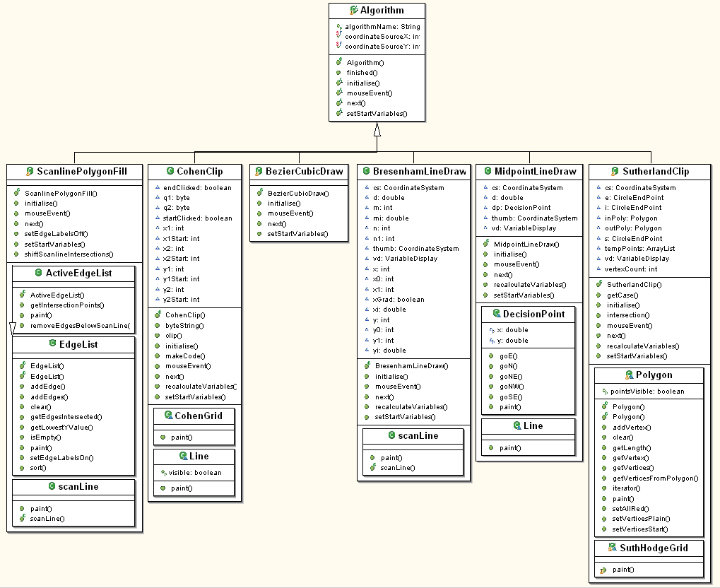The width and height of the screenshot is (720, 588).
Task: Select getVerticesFromPolygon() in Polygon
Action: click(655, 478)
